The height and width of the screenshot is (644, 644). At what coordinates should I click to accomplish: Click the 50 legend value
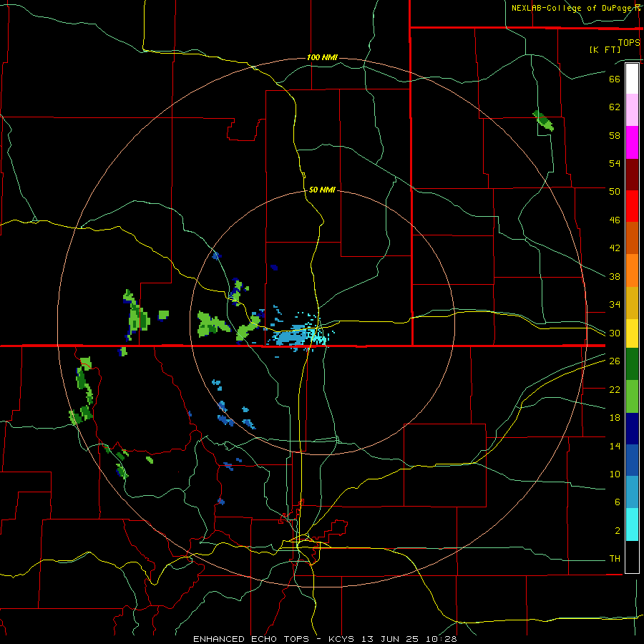[615, 192]
